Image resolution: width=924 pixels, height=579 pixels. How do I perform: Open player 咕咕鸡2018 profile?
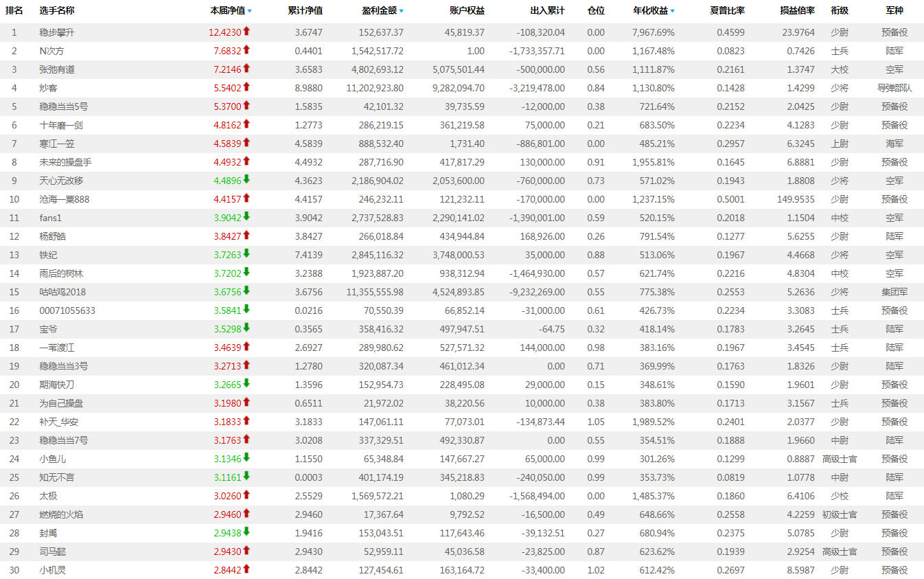click(62, 292)
